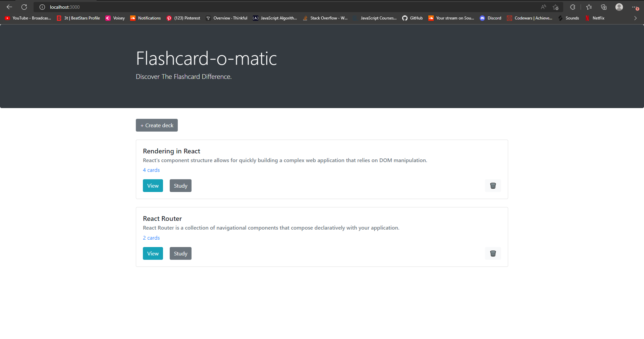Delete the React Router deck
Viewport: 644px width, 339px height.
tap(493, 253)
